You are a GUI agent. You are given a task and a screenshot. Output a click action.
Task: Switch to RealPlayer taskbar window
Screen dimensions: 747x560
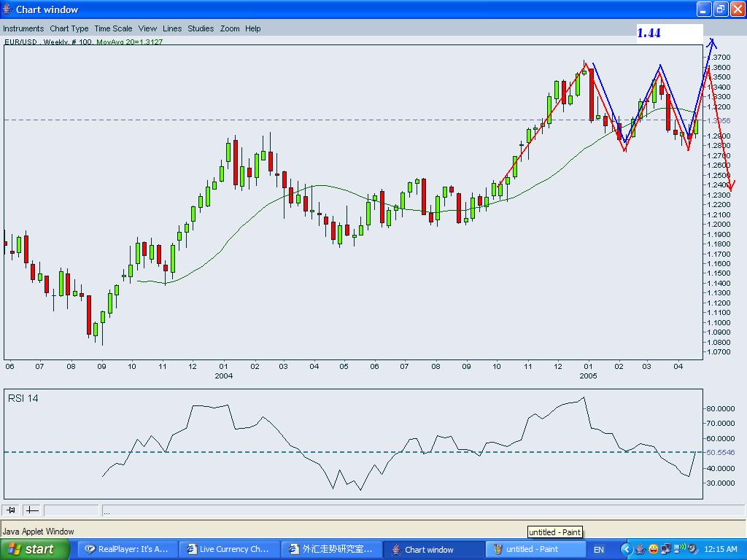click(127, 549)
